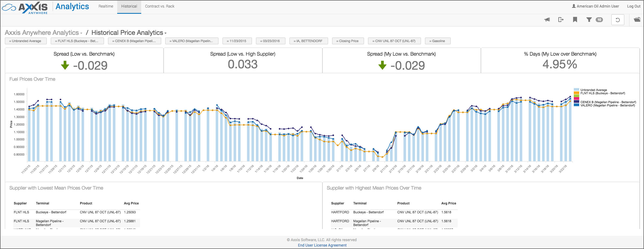Screen dimensions: 644x249
Task: Sort highest table by Terminal header
Action: pyautogui.click(x=360, y=203)
